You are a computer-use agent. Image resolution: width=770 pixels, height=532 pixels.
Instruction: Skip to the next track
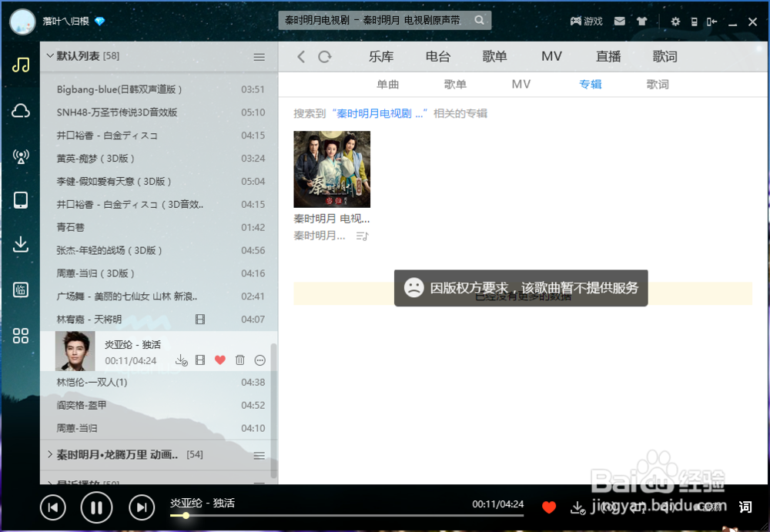142,507
